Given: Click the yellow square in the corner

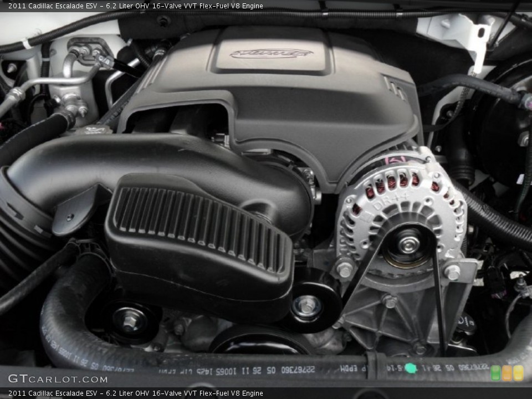Looking at the screenshot, I should [x=518, y=373].
